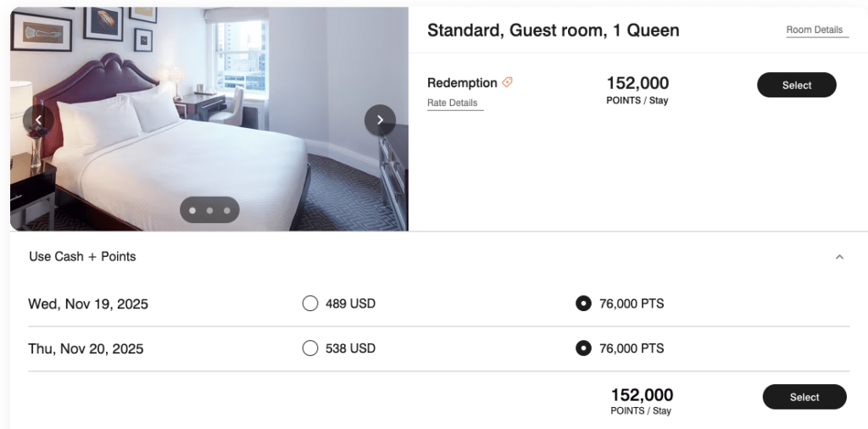Click the Redemption tag icon
This screenshot has width=868, height=429.
click(507, 82)
